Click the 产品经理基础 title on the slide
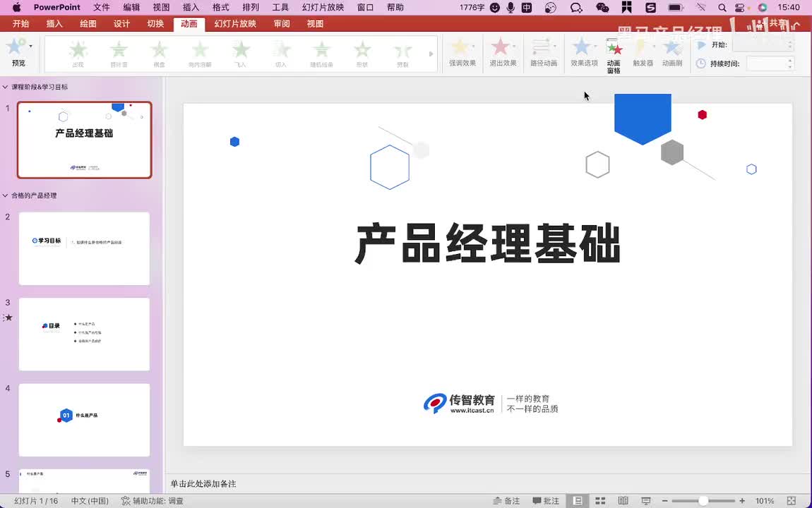The width and height of the screenshot is (812, 508). click(x=487, y=243)
